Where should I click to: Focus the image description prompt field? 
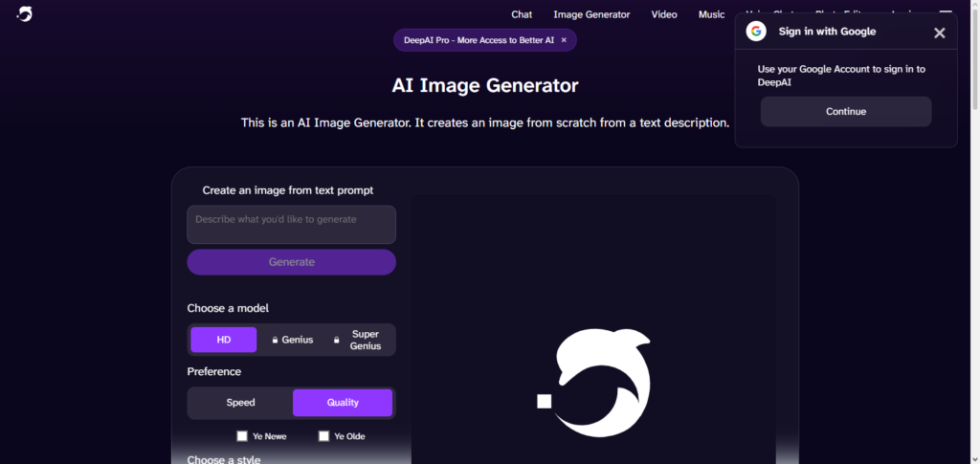[291, 225]
